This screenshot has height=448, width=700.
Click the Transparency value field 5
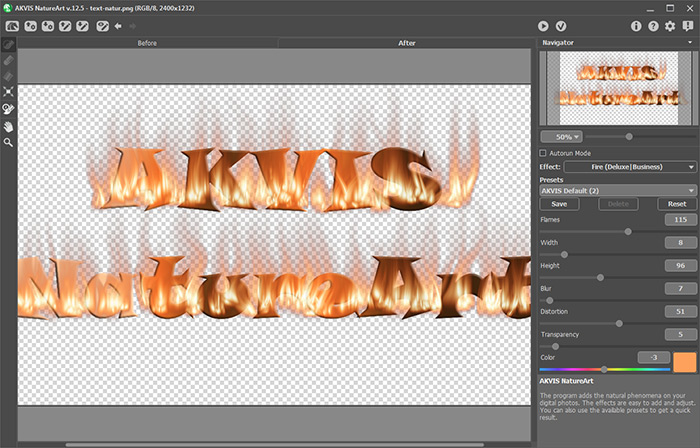point(680,335)
